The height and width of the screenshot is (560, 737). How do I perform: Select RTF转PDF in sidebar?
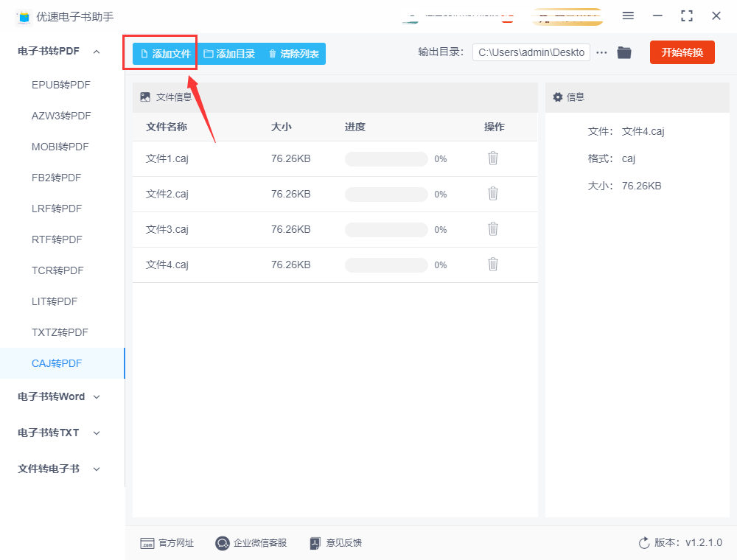pos(57,239)
